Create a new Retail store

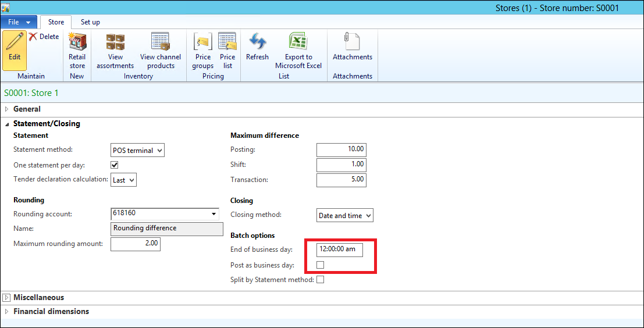click(x=77, y=51)
